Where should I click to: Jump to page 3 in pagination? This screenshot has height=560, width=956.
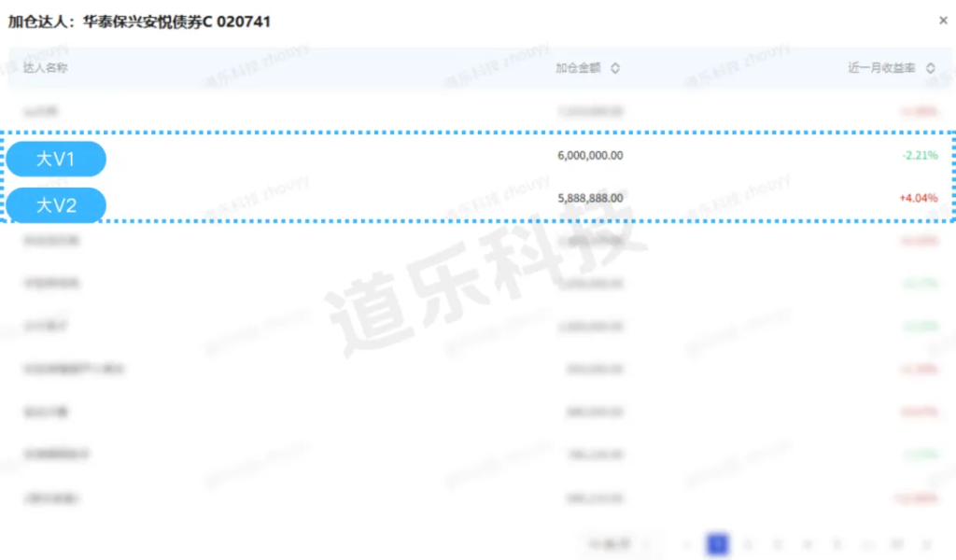coord(777,543)
